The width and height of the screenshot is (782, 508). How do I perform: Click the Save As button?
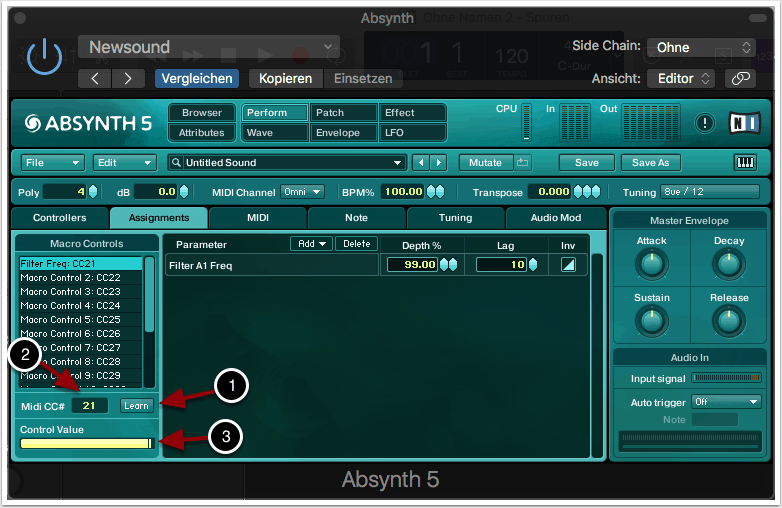click(x=650, y=163)
